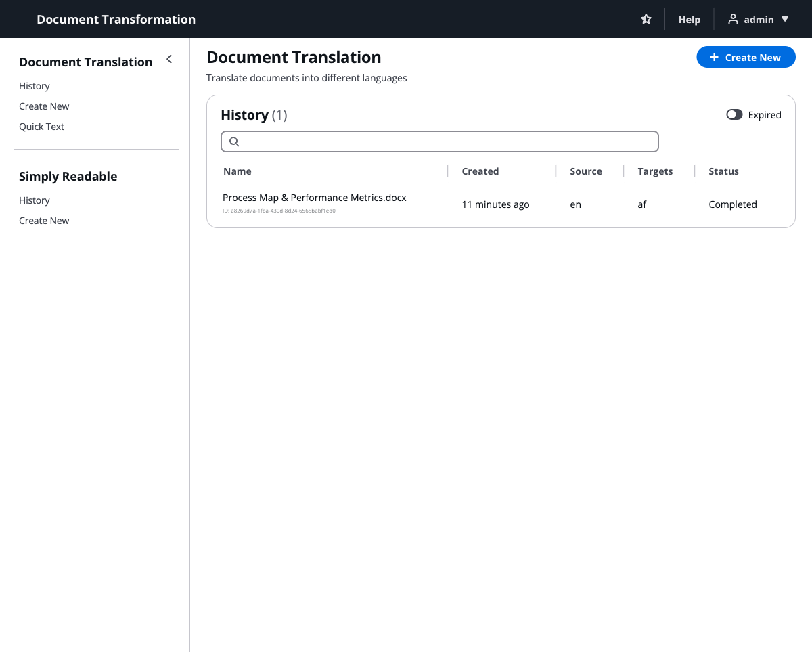Open Process Map & Performance Metrics.docx
Viewport: 812px width, 652px height.
pos(314,197)
